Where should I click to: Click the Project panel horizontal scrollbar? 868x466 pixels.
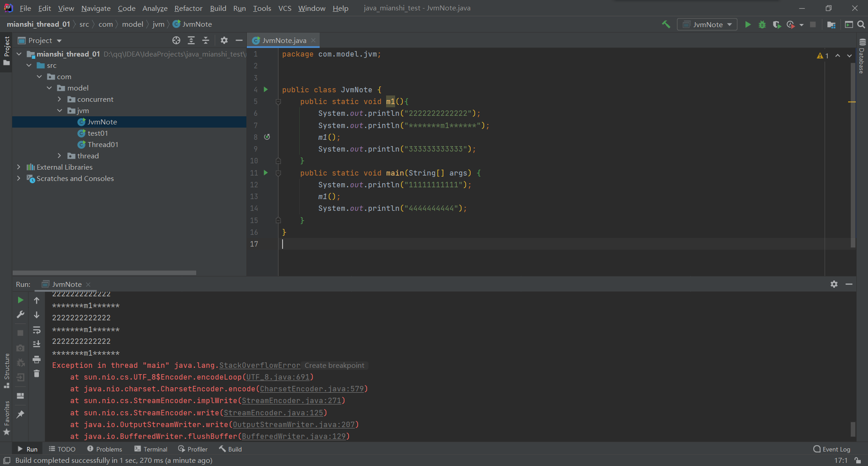104,273
